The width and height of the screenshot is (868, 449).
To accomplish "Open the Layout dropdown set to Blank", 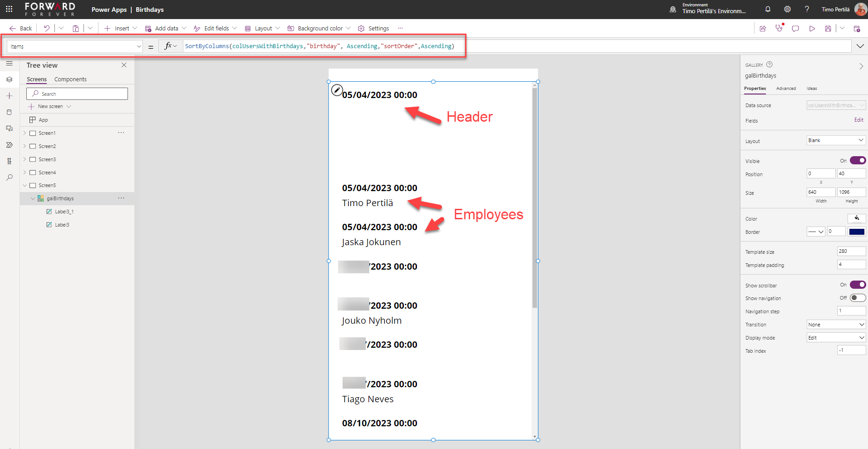I will [x=836, y=140].
